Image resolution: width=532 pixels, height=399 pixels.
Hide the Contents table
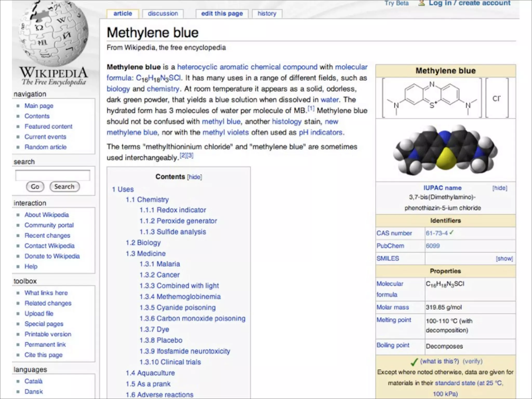(194, 177)
